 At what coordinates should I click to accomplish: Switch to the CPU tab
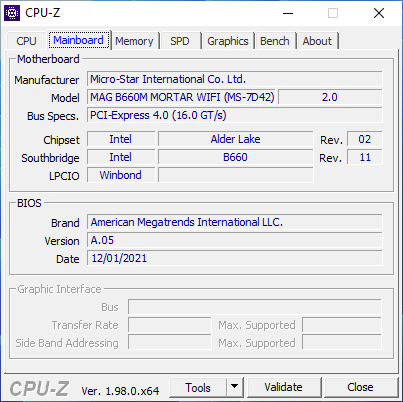point(26,41)
